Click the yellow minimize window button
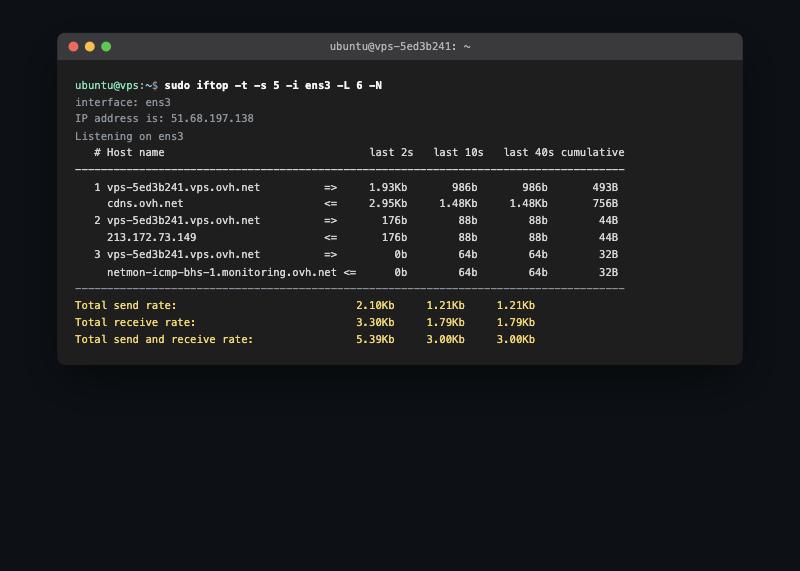800x571 pixels. (90, 47)
